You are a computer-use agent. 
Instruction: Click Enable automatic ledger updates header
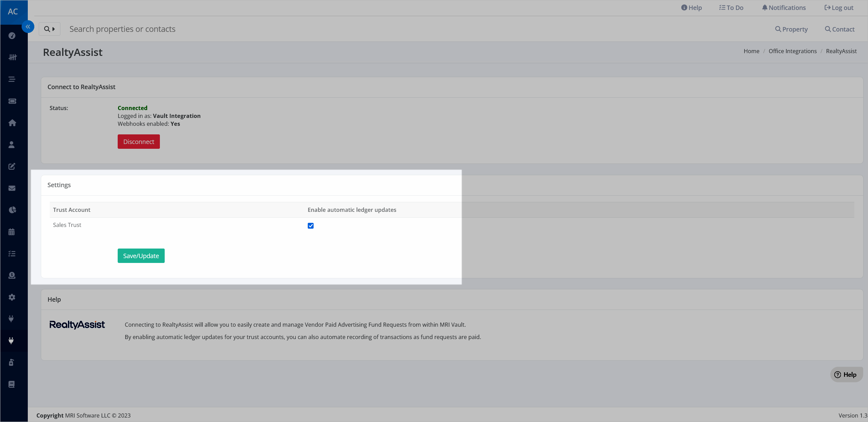click(352, 210)
